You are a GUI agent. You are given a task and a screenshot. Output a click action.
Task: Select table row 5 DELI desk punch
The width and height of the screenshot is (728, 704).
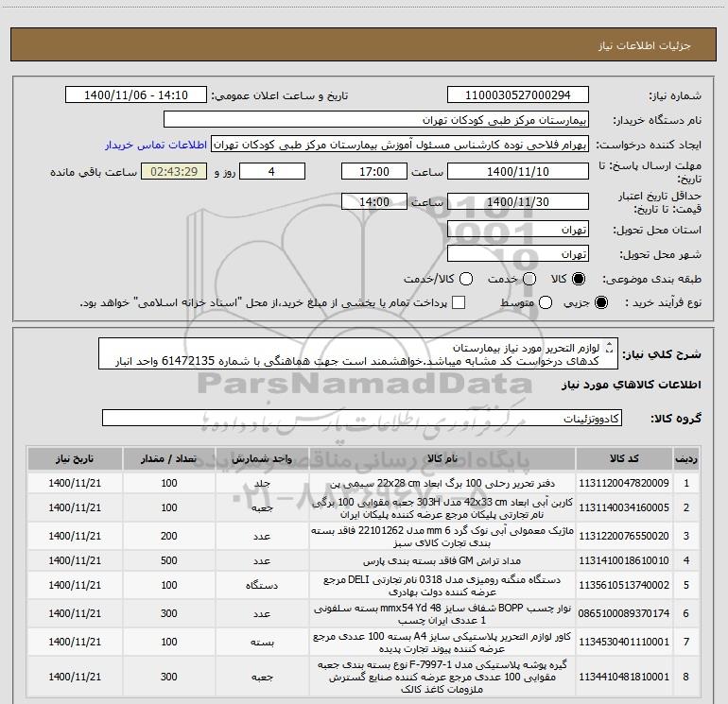pos(364,585)
